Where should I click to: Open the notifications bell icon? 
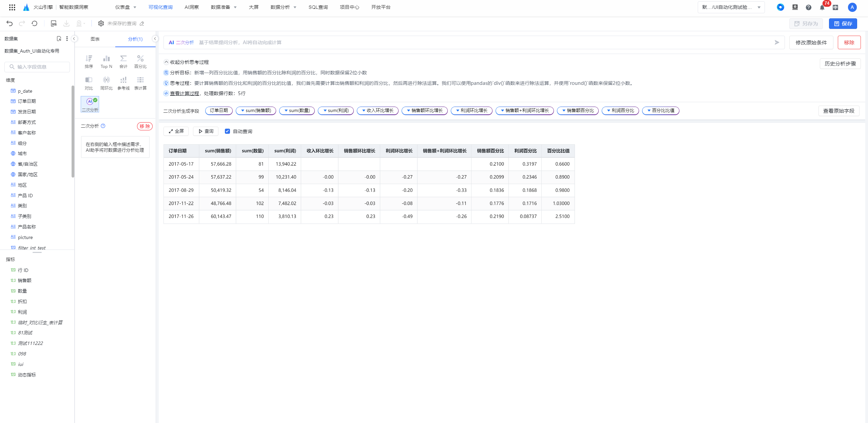pos(822,7)
